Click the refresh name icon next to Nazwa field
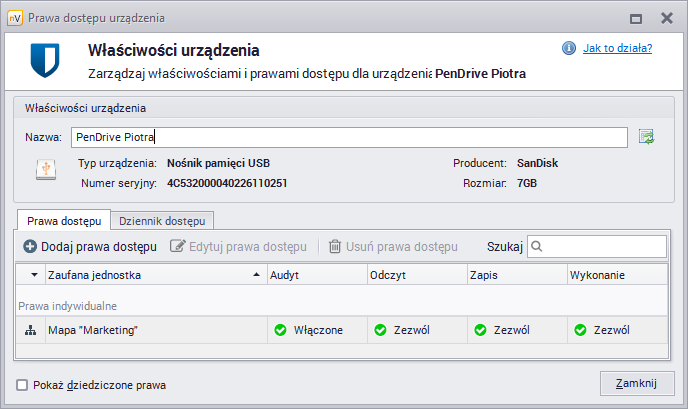Screen dimensions: 688x409 [x=646, y=137]
